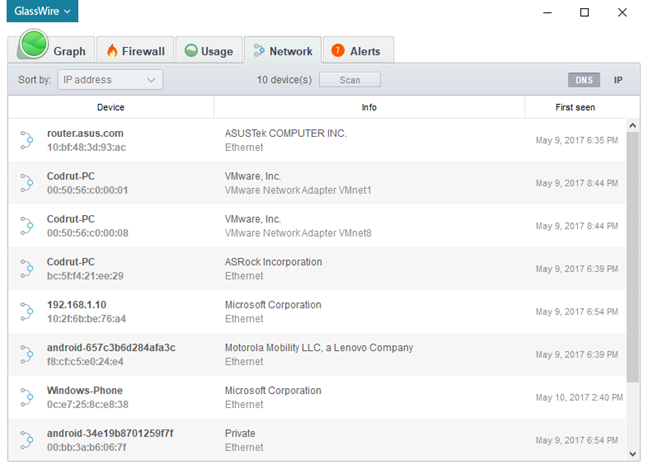Open the Sort by IP address dropdown
This screenshot has width=648, height=469.
coord(110,80)
